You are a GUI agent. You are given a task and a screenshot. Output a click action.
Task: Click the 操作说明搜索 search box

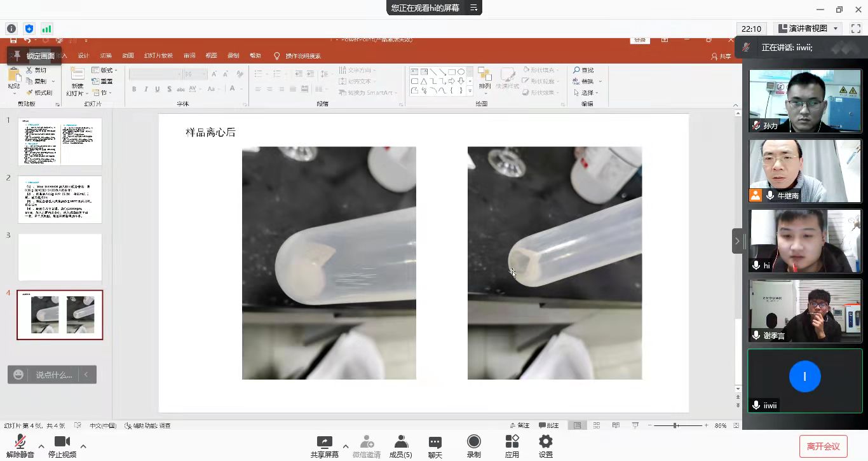[297, 56]
